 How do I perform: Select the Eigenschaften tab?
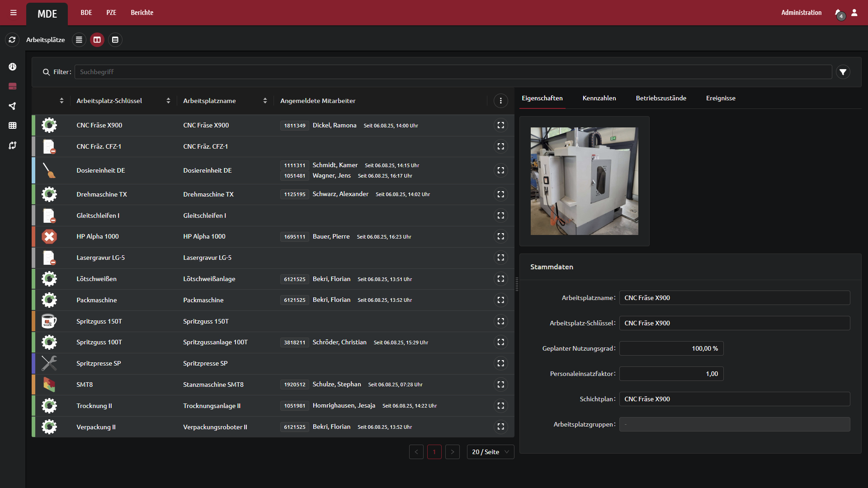click(542, 98)
